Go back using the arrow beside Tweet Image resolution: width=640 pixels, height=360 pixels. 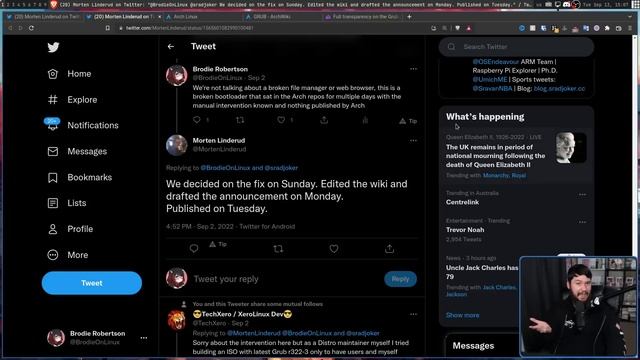(171, 47)
